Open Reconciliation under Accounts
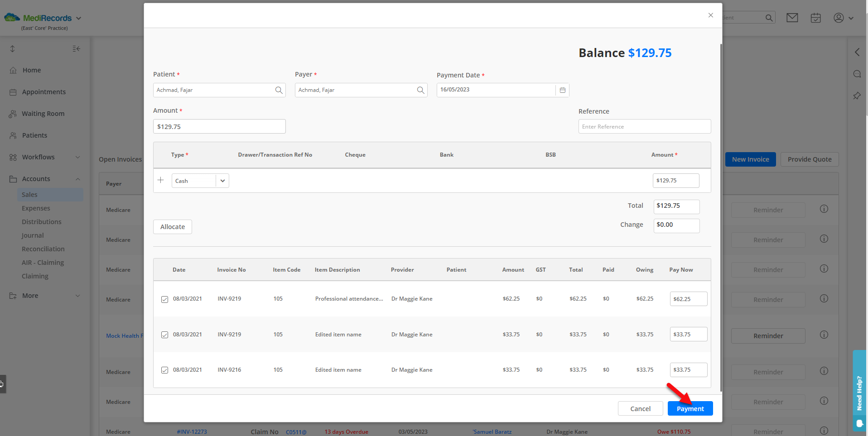Image resolution: width=868 pixels, height=436 pixels. [43, 249]
